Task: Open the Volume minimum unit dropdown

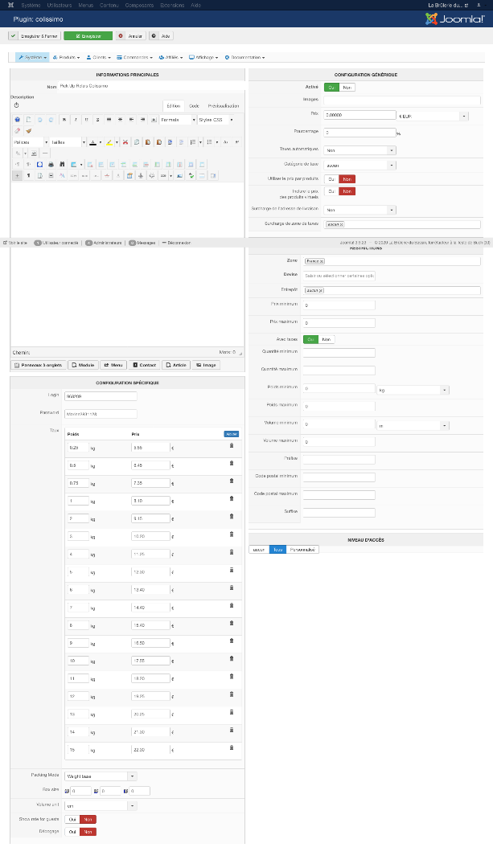Action: [413, 425]
